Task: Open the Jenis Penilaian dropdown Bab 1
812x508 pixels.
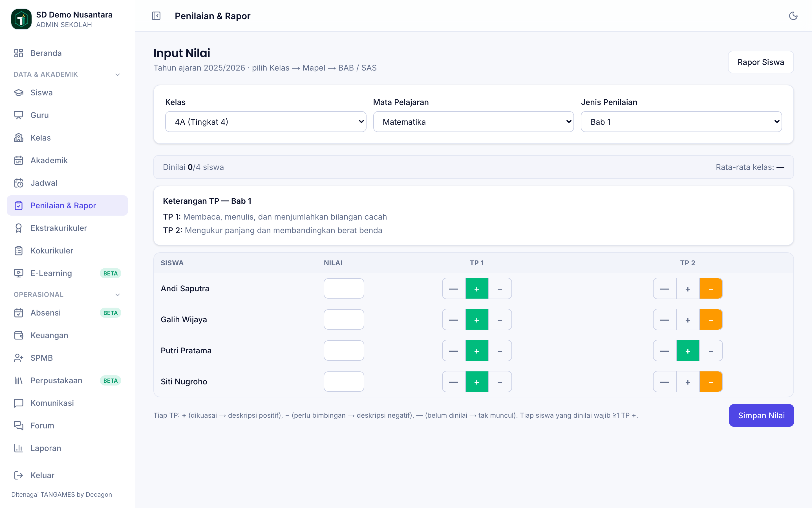Action: click(681, 122)
